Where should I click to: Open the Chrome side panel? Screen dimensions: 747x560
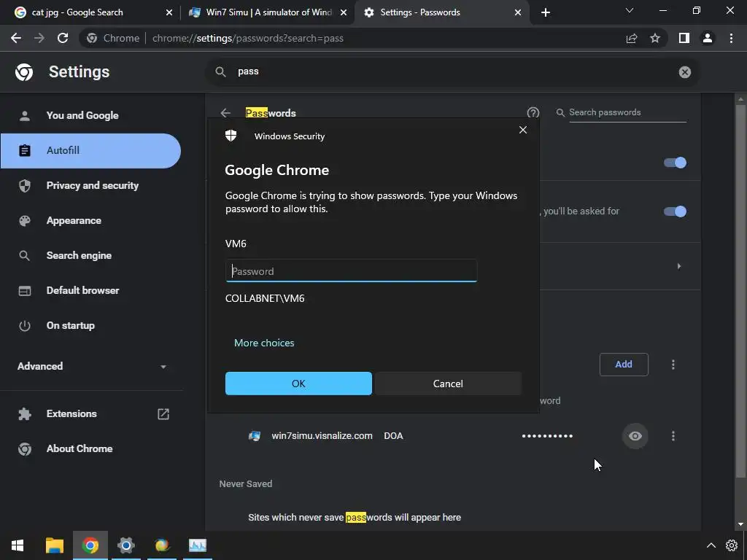(684, 38)
